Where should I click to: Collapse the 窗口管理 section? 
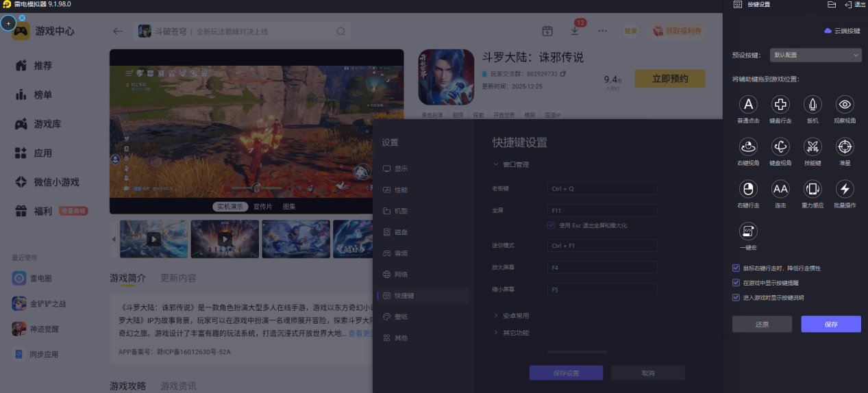511,164
